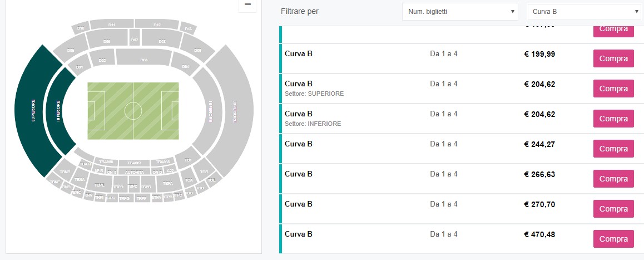Click the minus zoom-out button on map

(x=247, y=5)
